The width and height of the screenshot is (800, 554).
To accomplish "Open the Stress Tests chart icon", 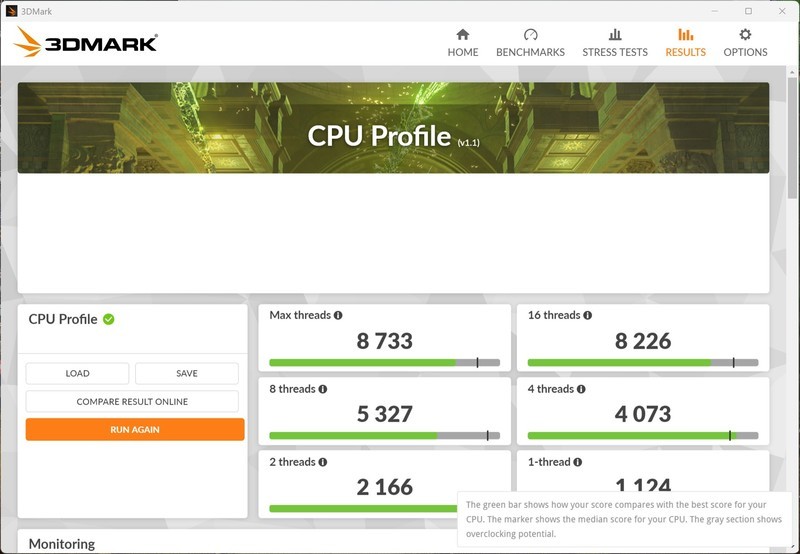I will (615, 35).
